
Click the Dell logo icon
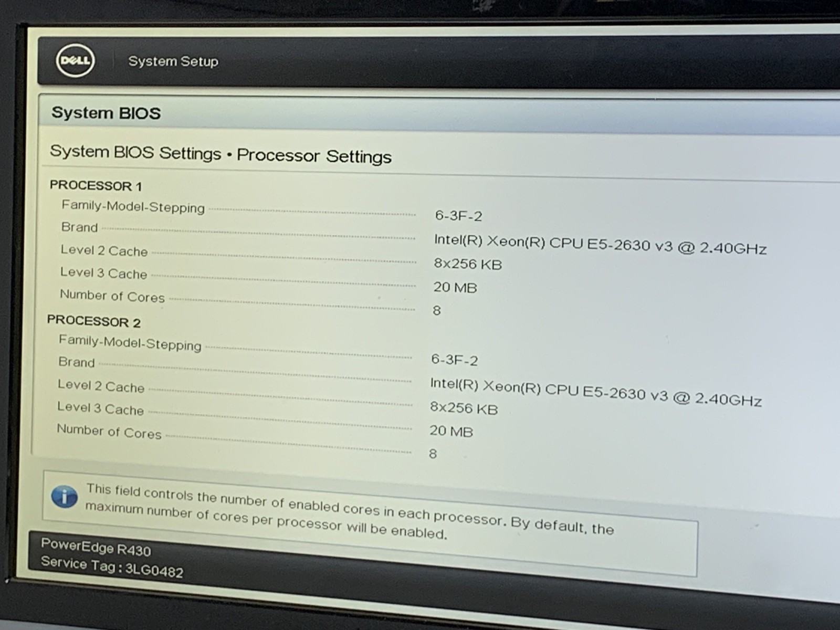(75, 60)
